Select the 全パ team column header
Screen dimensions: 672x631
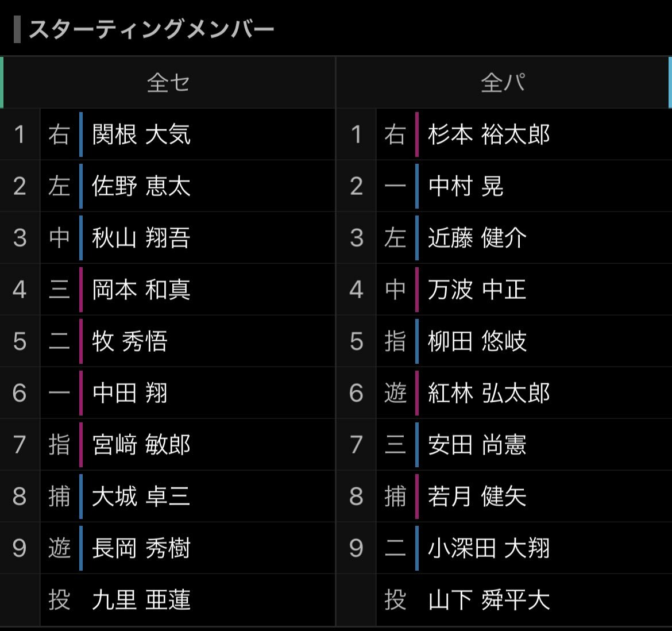pyautogui.click(x=503, y=82)
